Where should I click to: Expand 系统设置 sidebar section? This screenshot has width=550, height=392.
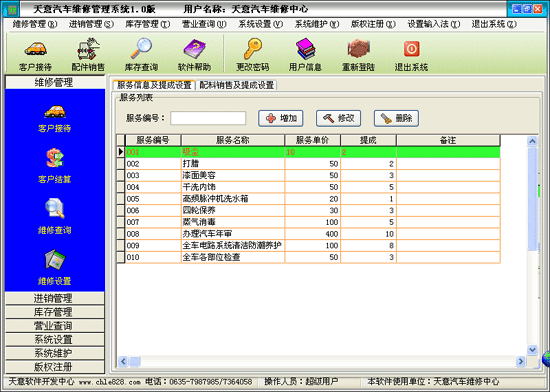[55, 339]
